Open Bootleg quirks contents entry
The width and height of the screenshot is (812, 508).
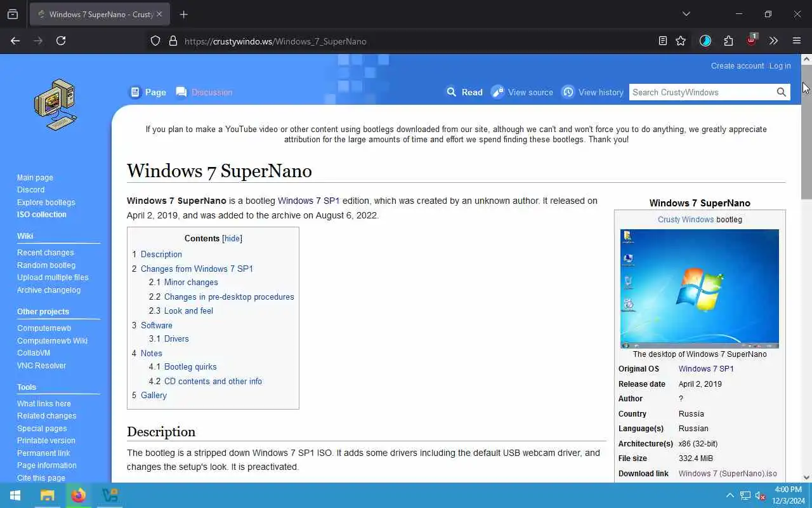(x=190, y=366)
